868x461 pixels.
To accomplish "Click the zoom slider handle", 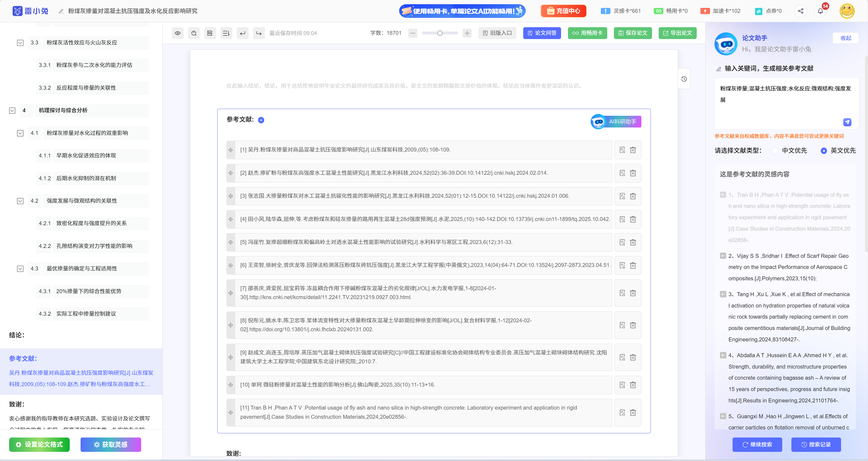I will pos(440,33).
